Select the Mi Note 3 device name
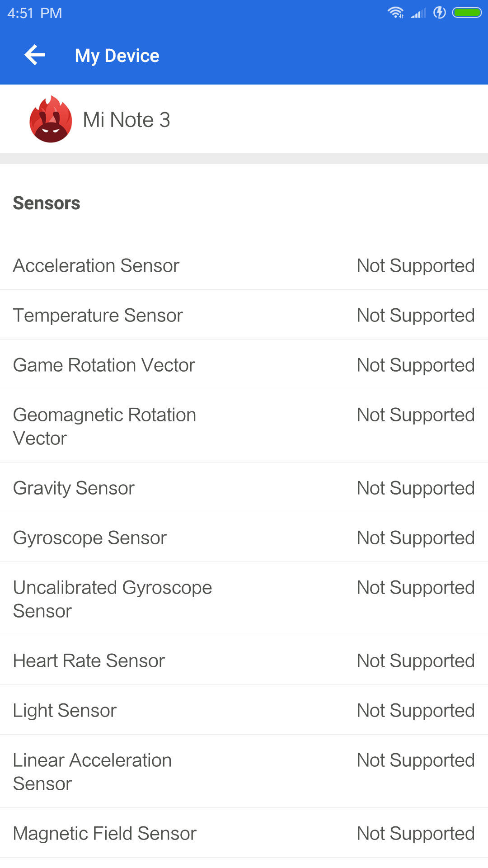This screenshot has height=868, width=488. coord(127,120)
